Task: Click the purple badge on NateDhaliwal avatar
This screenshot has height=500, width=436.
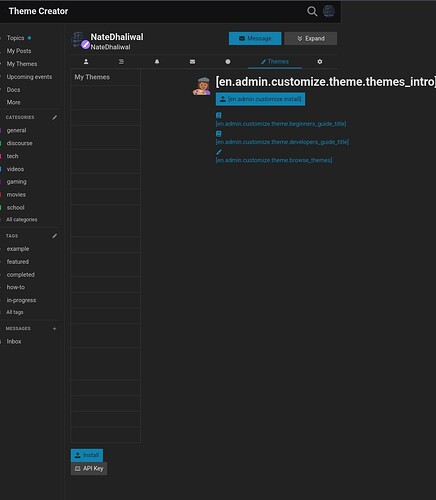Action: 86,45
